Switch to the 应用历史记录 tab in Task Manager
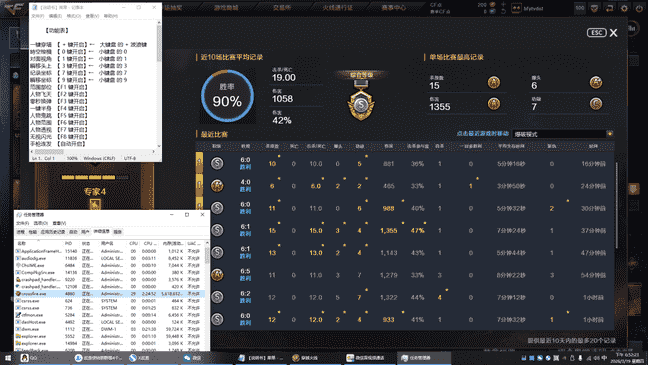648x365 pixels. point(53,232)
